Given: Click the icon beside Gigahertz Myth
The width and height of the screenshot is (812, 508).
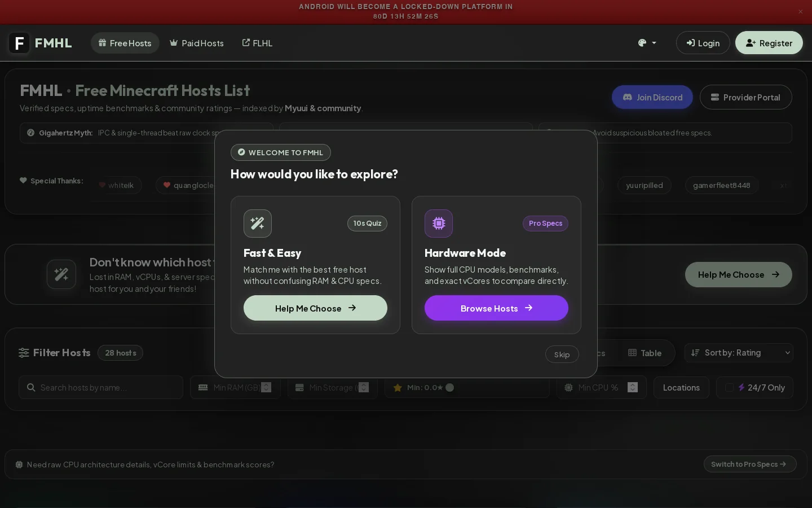Looking at the screenshot, I should click(x=31, y=133).
